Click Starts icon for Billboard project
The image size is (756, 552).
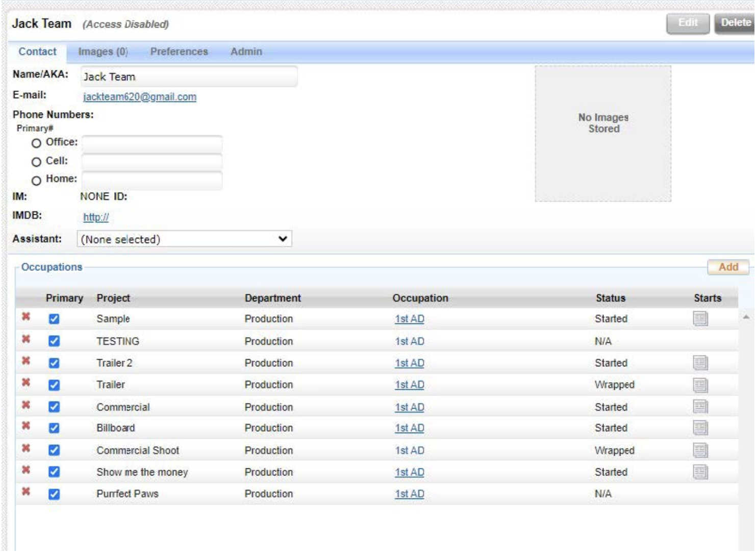(x=700, y=428)
